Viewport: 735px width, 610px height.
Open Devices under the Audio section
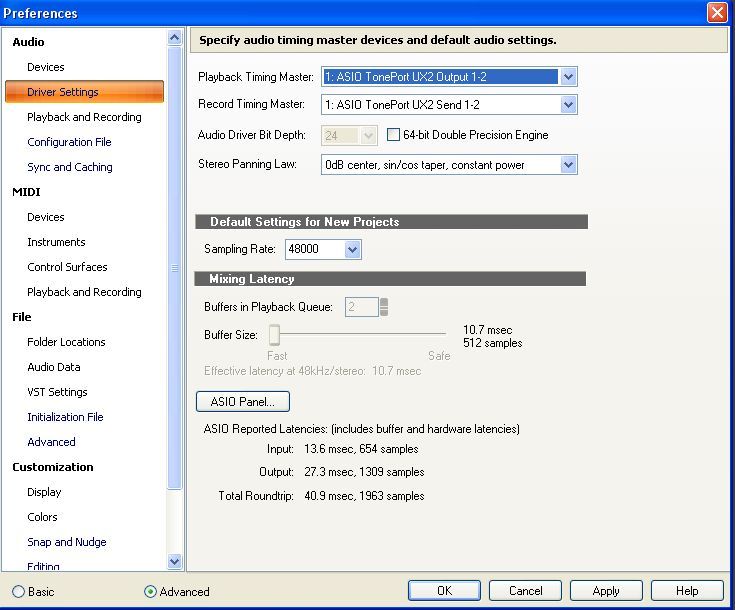[46, 67]
